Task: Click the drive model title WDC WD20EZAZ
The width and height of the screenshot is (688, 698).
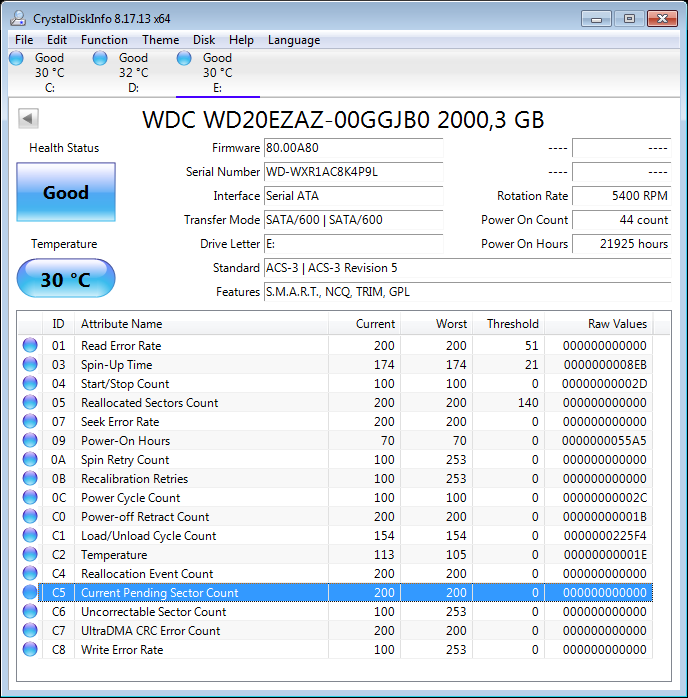Action: point(343,119)
